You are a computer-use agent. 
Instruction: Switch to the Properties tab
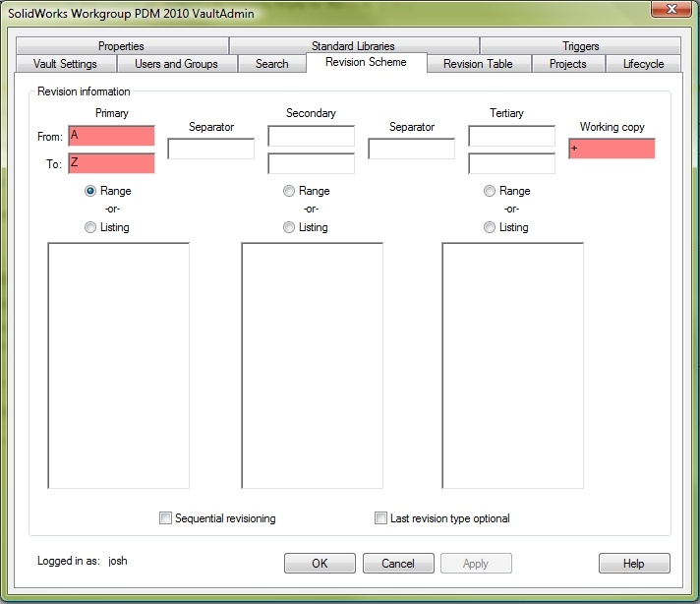[x=122, y=46]
